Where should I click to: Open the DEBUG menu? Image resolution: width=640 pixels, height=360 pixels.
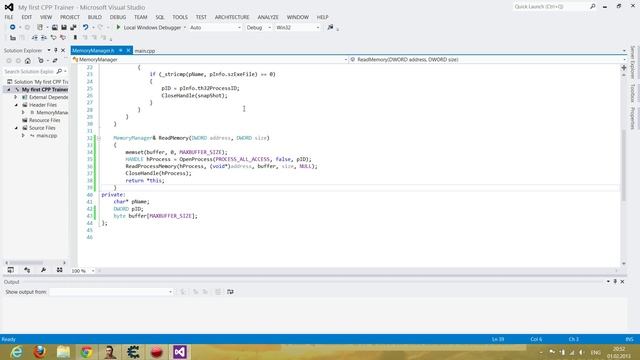click(118, 17)
